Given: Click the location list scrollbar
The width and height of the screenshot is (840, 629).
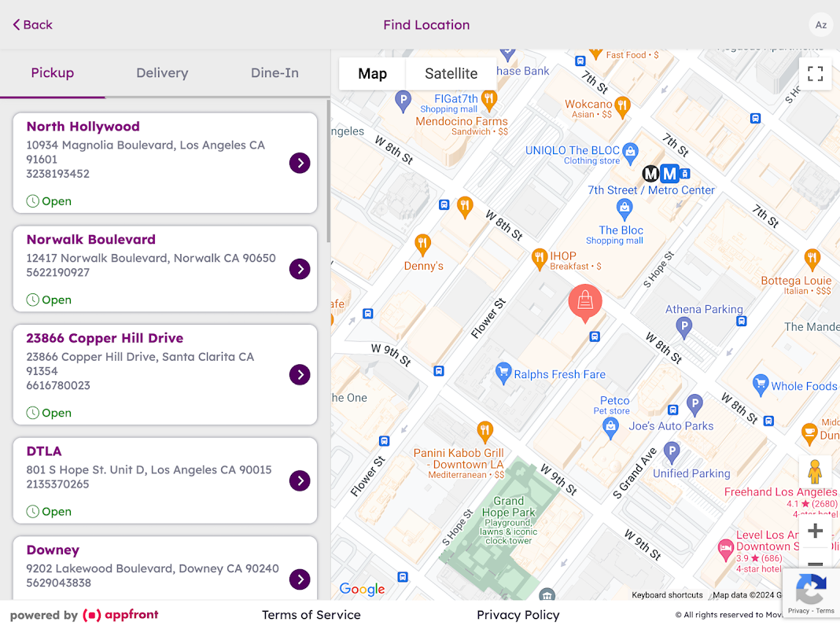Looking at the screenshot, I should point(328,171).
